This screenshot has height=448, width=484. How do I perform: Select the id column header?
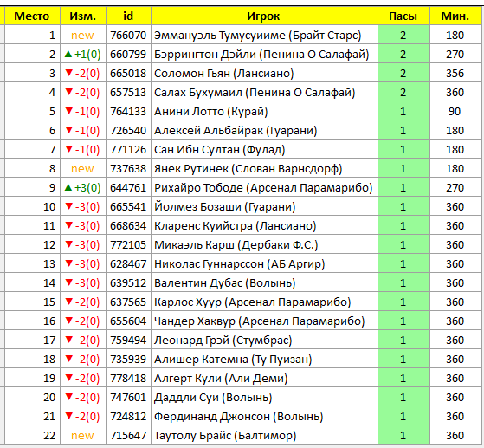pyautogui.click(x=128, y=16)
